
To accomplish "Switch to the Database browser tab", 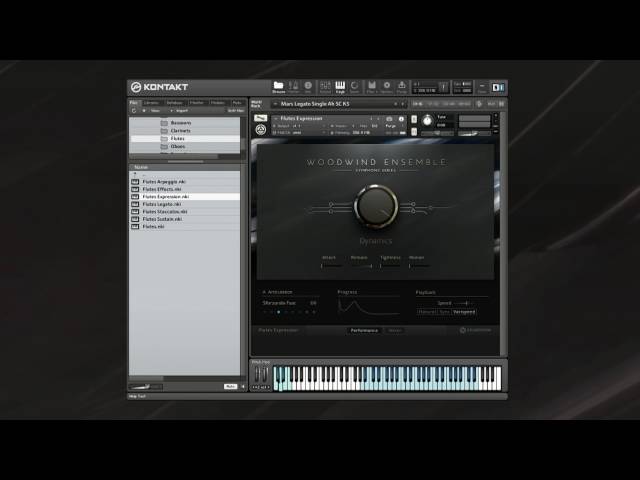I will 174,102.
